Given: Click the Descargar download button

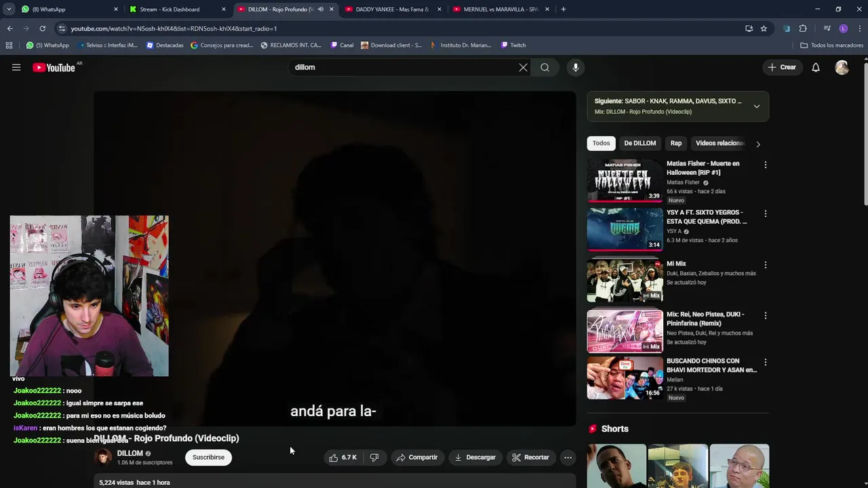Looking at the screenshot, I should coord(475,457).
